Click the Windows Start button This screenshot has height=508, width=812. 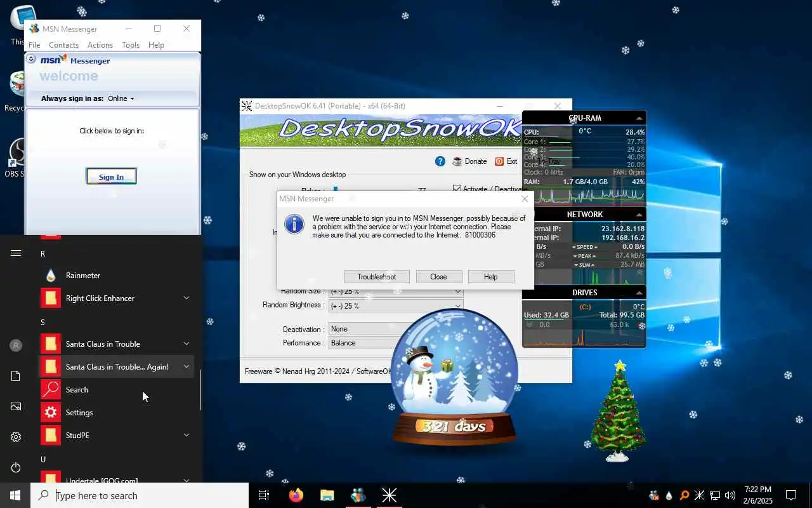coord(15,495)
